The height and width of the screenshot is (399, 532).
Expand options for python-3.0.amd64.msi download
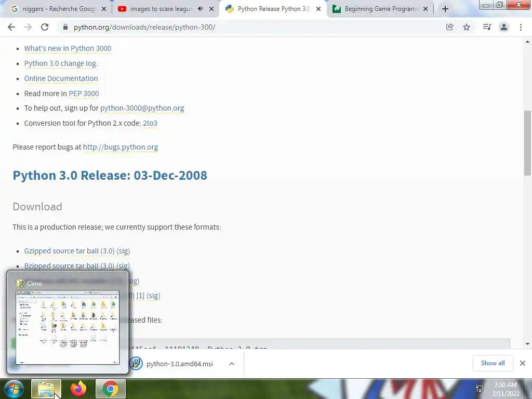(232, 364)
